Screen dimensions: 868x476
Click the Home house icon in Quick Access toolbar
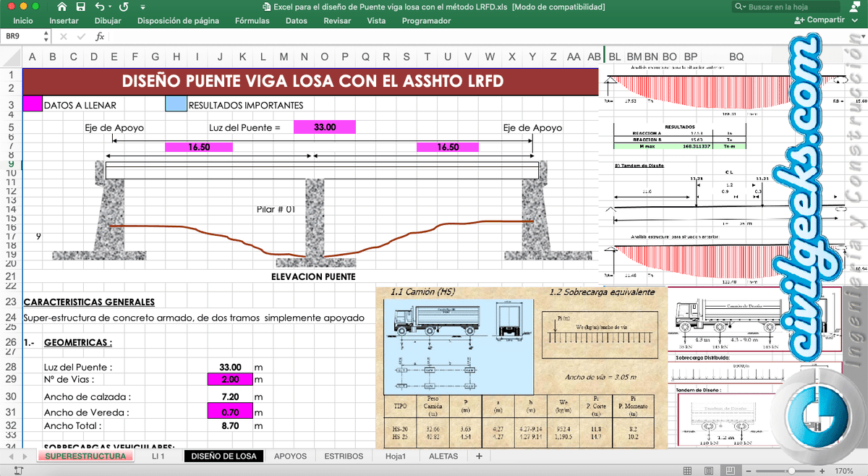click(62, 7)
